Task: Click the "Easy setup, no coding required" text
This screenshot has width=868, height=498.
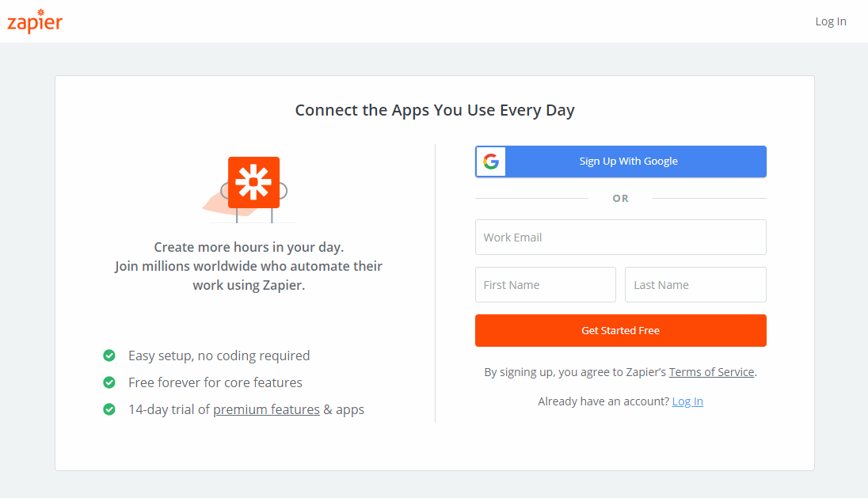Action: point(219,355)
